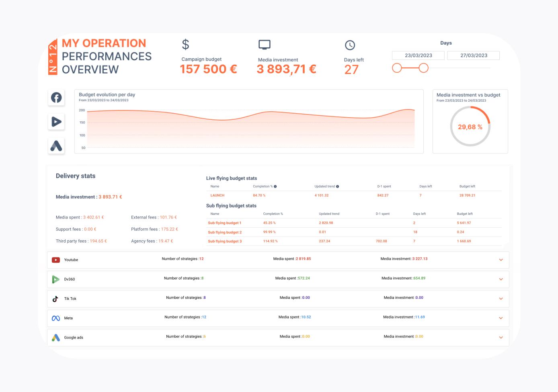Image resolution: width=558 pixels, height=392 pixels.
Task: Click the Google ads row logo
Action: point(56,338)
